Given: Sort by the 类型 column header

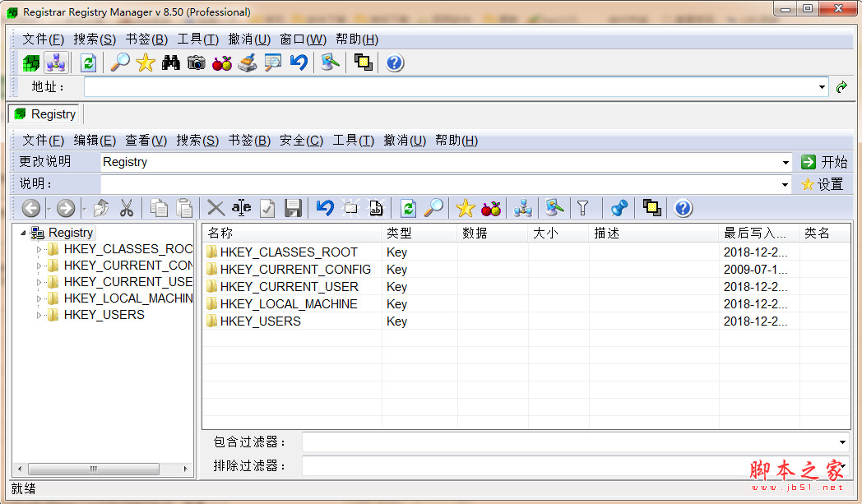Looking at the screenshot, I should coord(419,233).
